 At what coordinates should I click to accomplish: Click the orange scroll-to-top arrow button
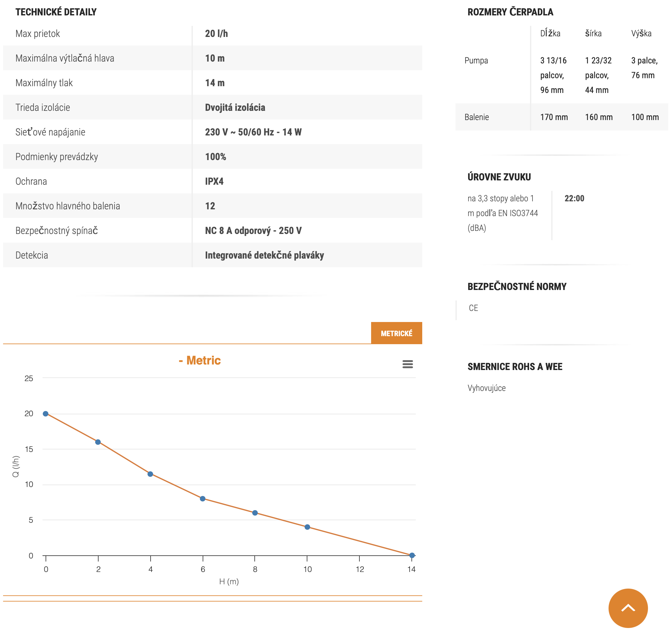[628, 608]
